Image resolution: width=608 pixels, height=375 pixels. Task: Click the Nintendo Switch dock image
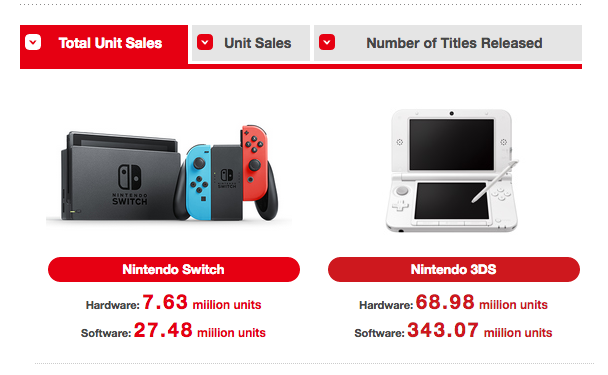tap(121, 176)
